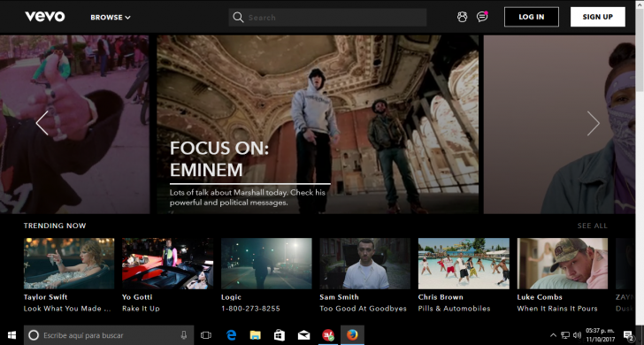This screenshot has width=644, height=345.
Task: Open the Sam Smith video thumbnail
Action: click(364, 264)
